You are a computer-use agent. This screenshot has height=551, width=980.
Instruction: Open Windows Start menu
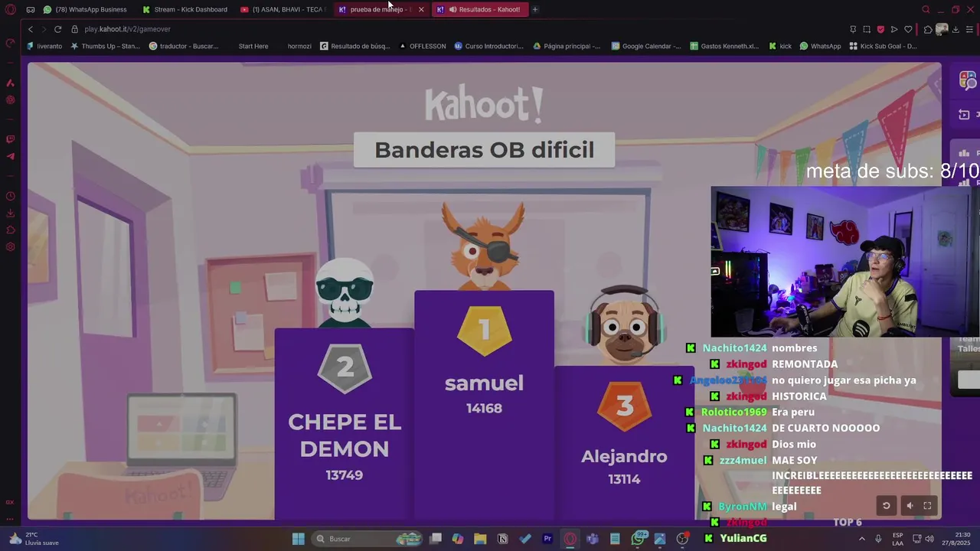click(x=299, y=539)
